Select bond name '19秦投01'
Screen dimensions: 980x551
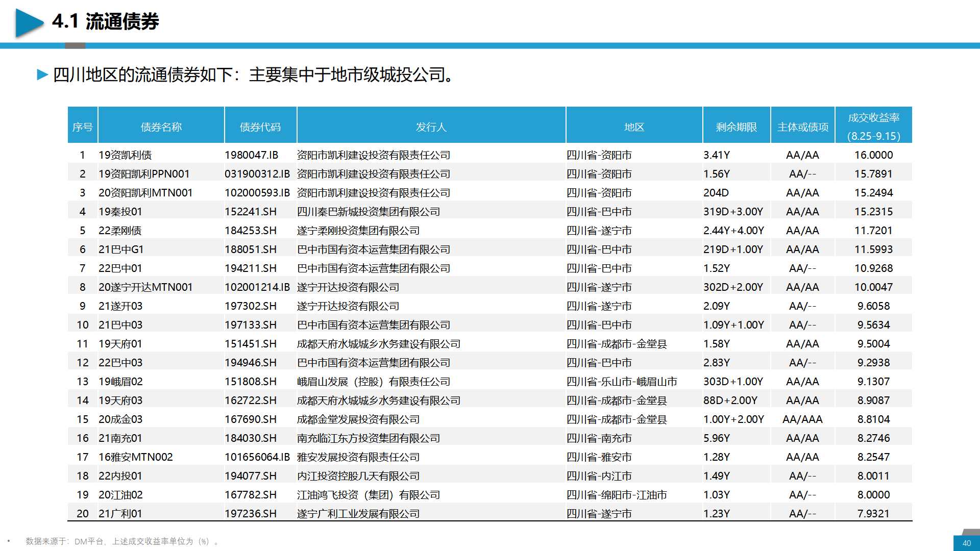point(120,212)
